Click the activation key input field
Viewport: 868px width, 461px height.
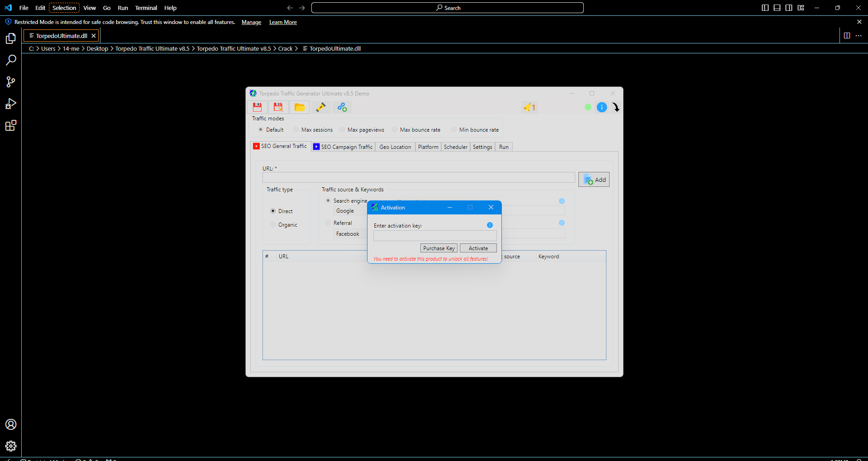click(x=435, y=236)
